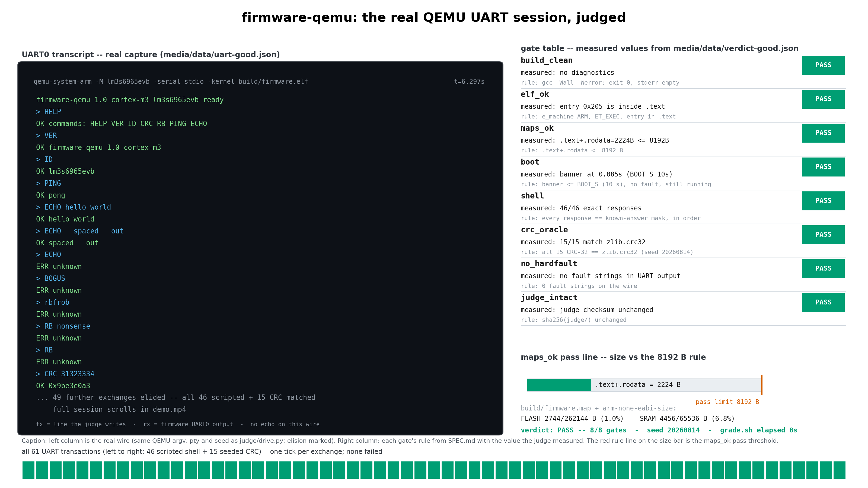The height and width of the screenshot is (488, 868).
Task: Click the PASS badge for shell gate
Action: click(x=823, y=201)
